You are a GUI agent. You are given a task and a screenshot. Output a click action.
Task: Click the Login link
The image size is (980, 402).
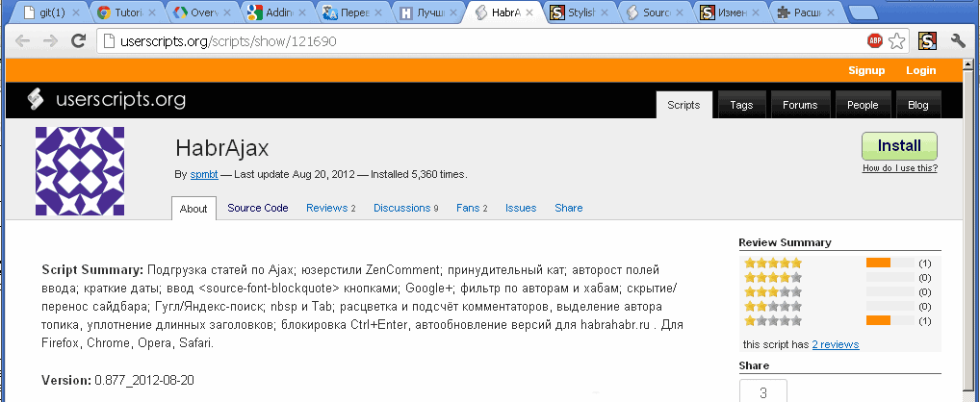pyautogui.click(x=920, y=70)
